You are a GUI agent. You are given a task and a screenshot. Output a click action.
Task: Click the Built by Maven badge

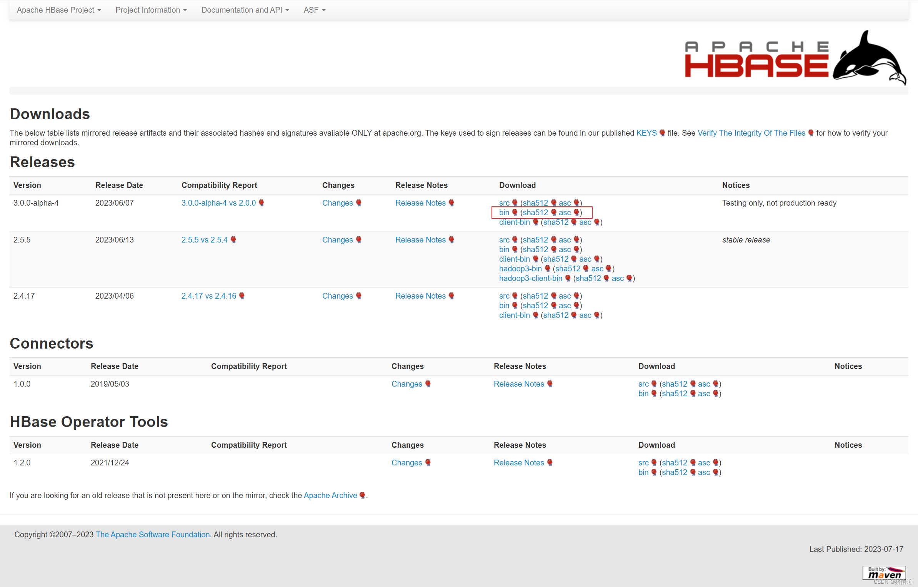884,573
